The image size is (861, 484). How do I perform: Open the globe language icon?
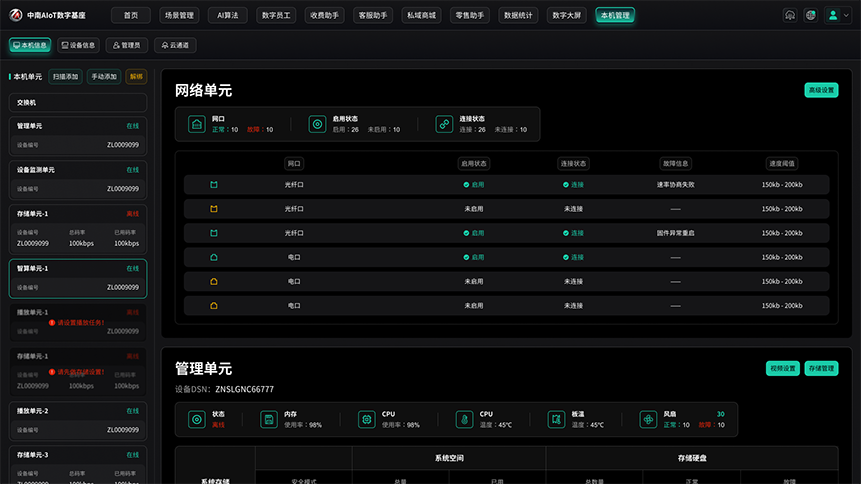(810, 15)
